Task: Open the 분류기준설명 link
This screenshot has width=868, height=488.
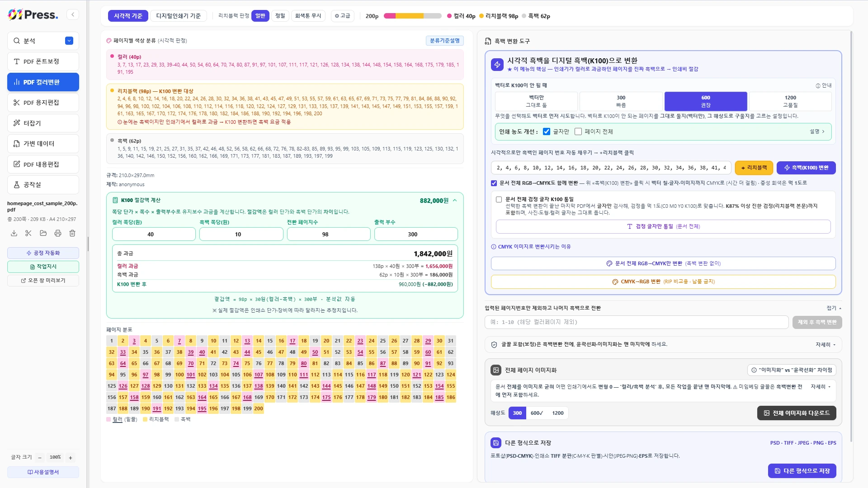Action: (445, 41)
